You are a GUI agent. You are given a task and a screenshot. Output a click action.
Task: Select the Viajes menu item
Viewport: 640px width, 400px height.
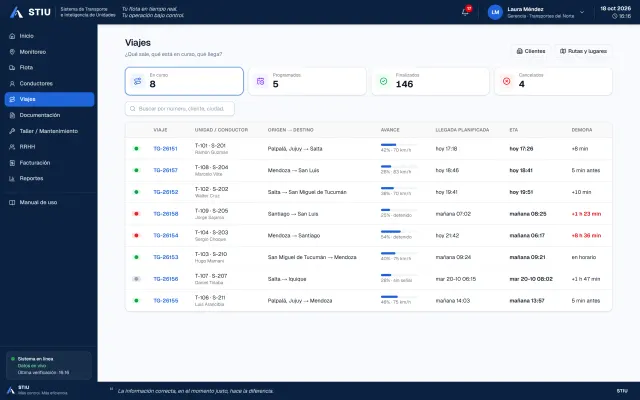49,99
